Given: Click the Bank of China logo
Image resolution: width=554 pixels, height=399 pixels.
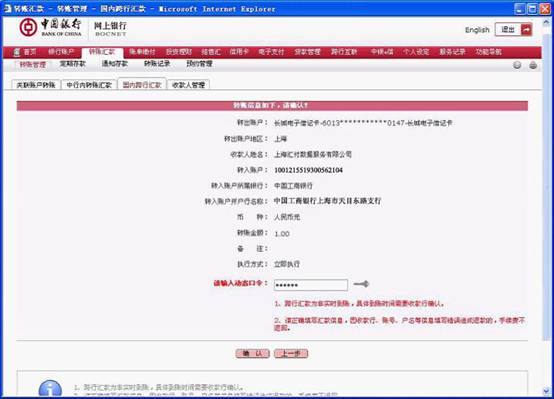Looking at the screenshot, I should pos(50,28).
